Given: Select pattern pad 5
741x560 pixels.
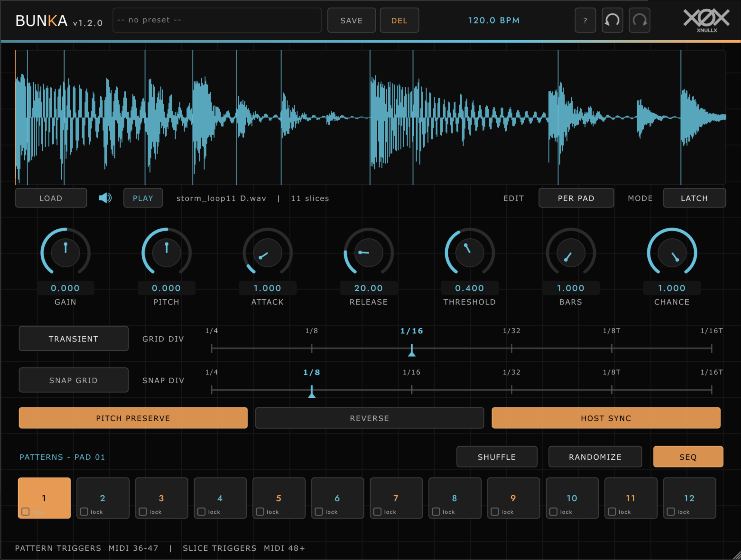Looking at the screenshot, I should [279, 498].
